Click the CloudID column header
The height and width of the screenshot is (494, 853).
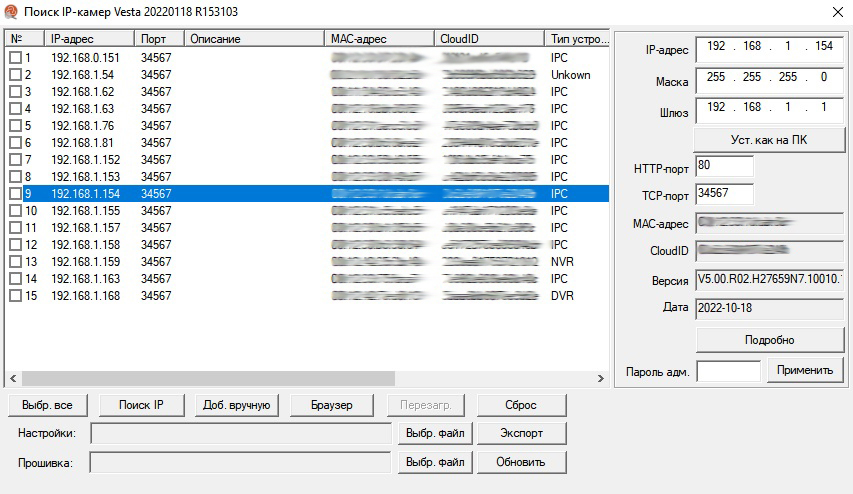click(488, 38)
